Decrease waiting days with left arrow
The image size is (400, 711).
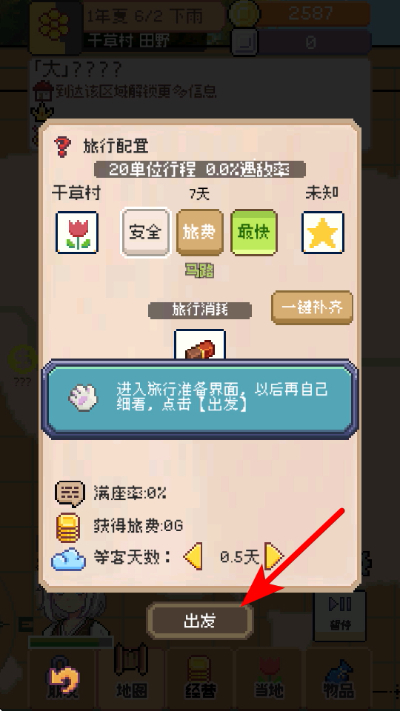point(193,556)
